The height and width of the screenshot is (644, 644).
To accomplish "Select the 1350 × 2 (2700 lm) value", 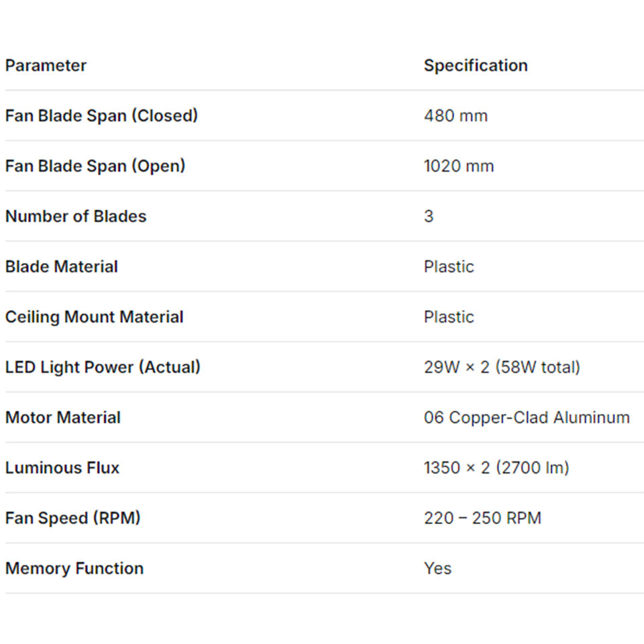I will click(496, 468).
